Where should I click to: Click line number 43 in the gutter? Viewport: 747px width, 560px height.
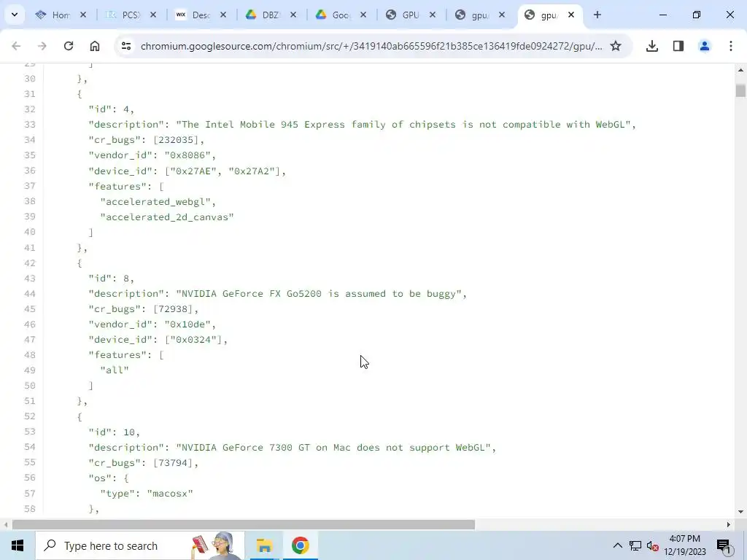(x=30, y=278)
